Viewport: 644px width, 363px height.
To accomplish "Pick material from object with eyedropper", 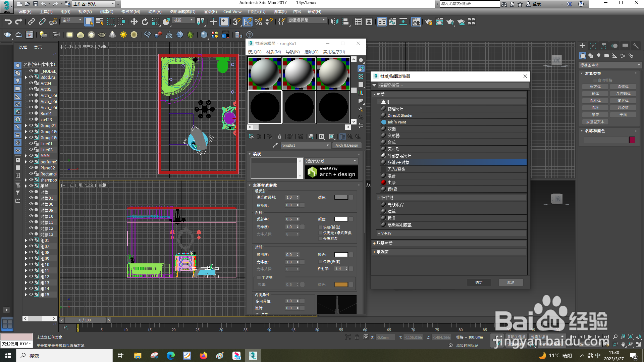I will point(275,145).
